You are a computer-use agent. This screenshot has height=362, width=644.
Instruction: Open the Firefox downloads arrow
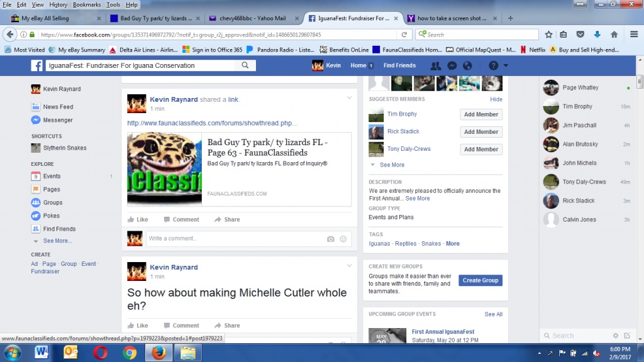click(597, 35)
